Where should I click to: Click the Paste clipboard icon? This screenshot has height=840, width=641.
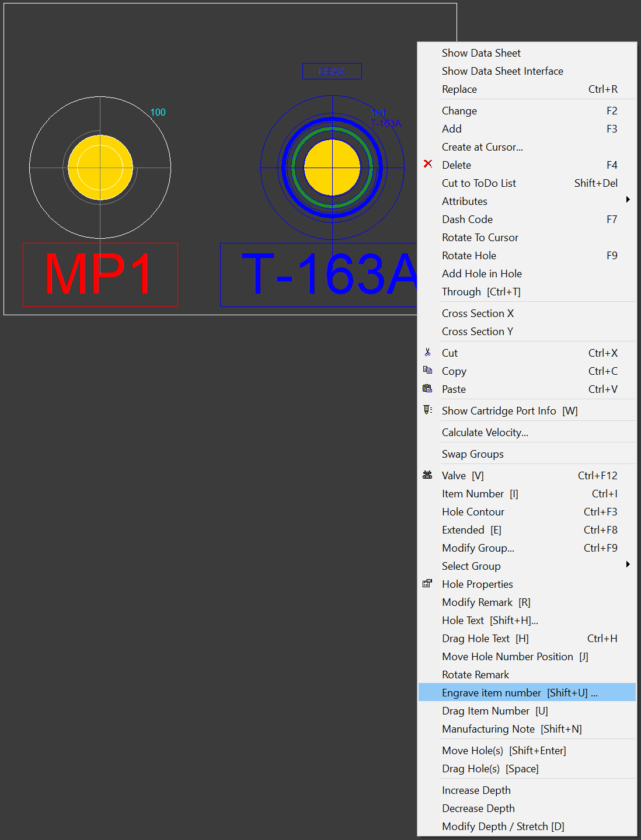coord(428,389)
